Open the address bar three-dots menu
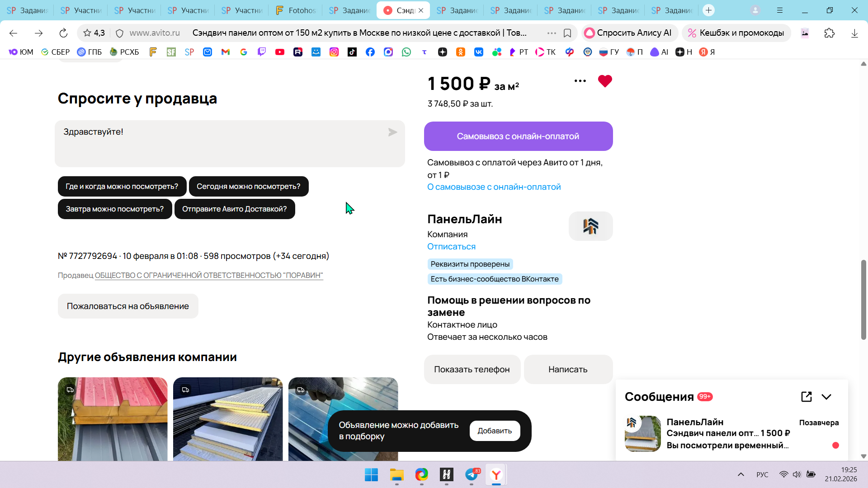The height and width of the screenshot is (488, 868). 552,33
